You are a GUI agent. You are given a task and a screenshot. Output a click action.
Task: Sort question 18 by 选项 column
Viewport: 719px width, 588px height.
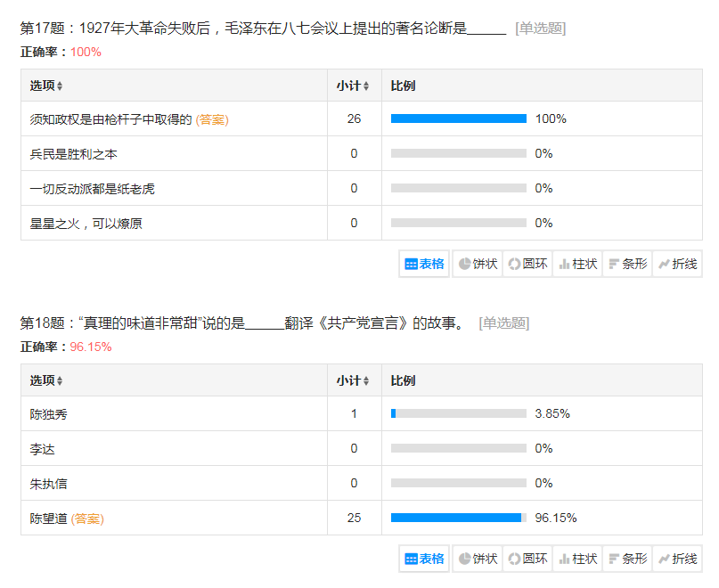point(46,380)
